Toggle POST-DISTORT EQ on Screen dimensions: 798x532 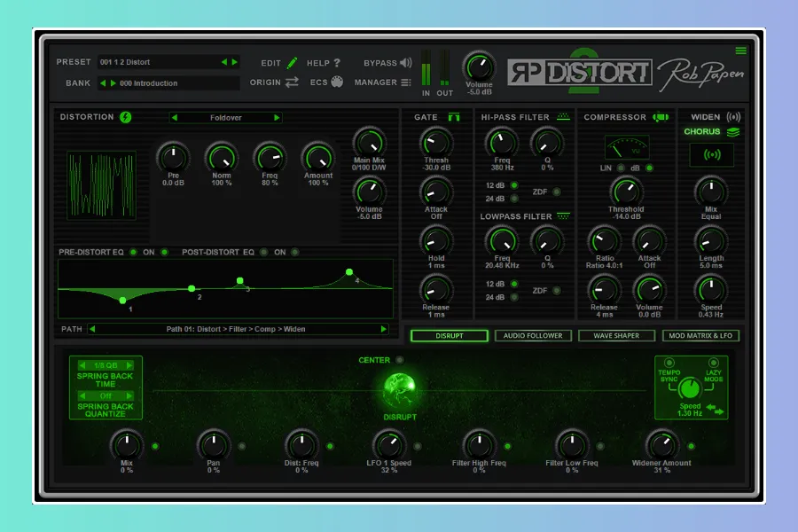pyautogui.click(x=263, y=253)
